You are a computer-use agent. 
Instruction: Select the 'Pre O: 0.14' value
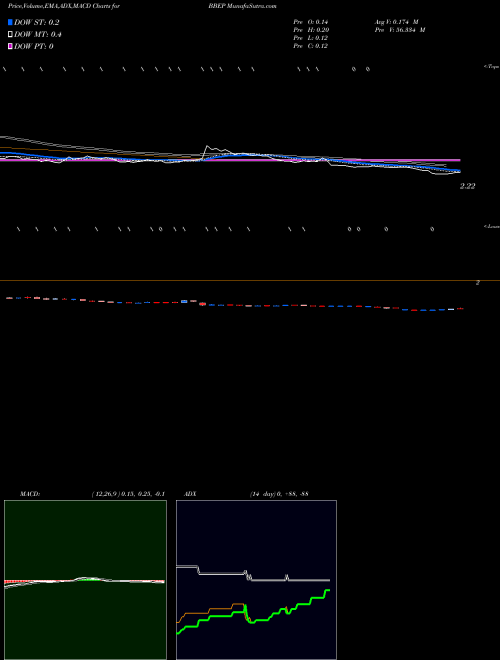(311, 22)
